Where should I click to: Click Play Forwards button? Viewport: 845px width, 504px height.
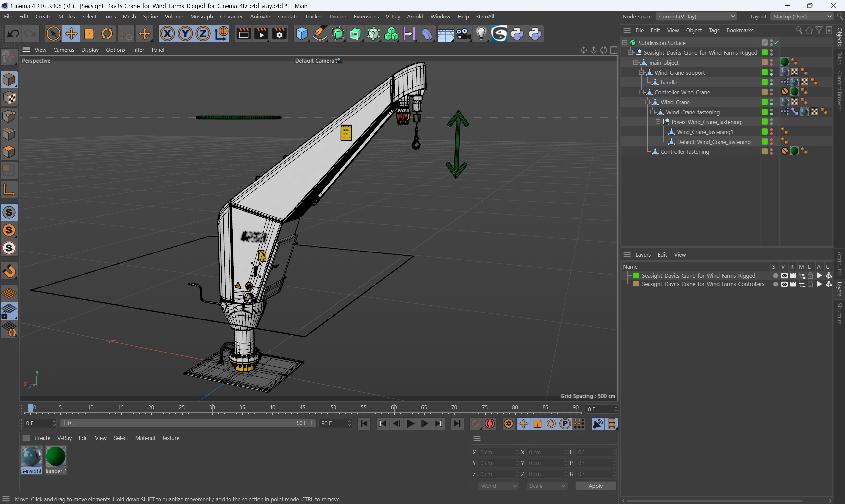(410, 423)
